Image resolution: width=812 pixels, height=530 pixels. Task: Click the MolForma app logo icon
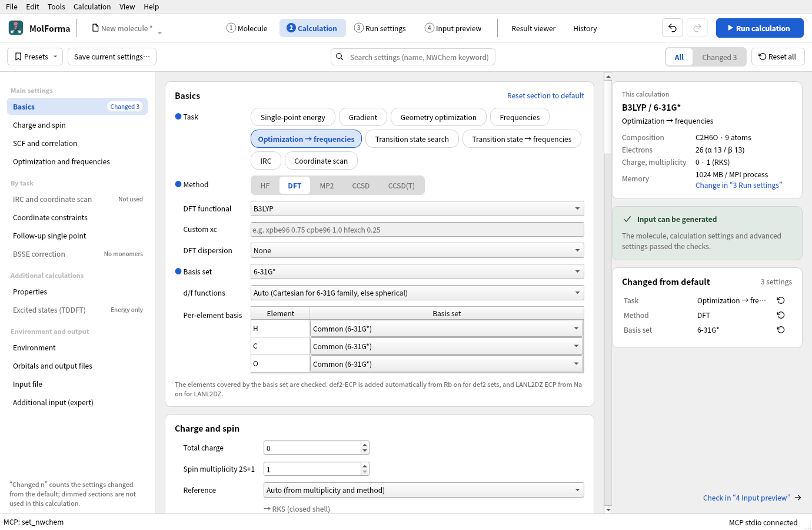coord(16,28)
